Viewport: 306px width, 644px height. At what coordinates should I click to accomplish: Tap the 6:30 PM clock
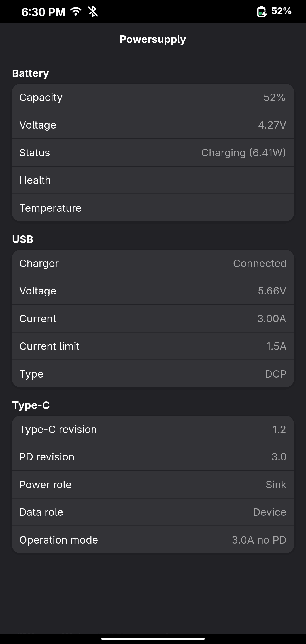point(43,12)
